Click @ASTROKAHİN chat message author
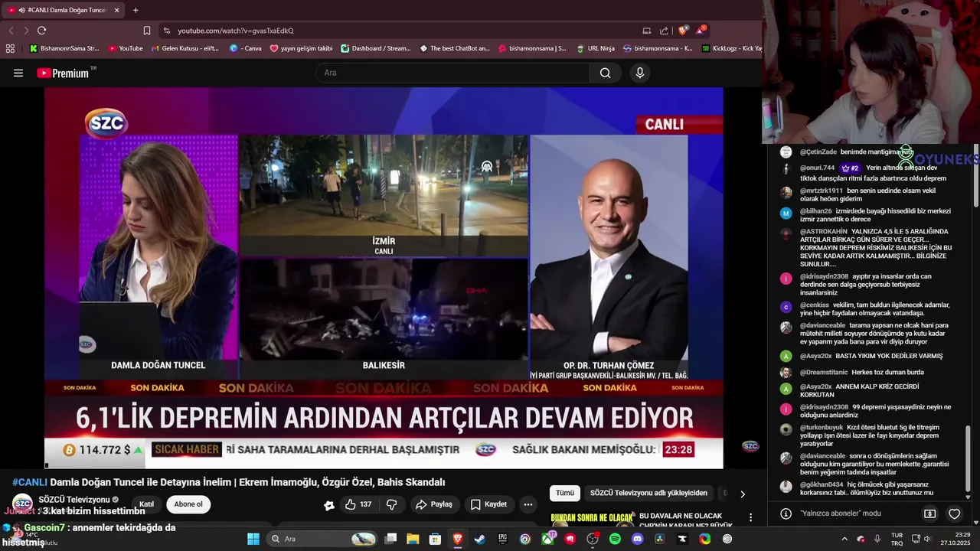Viewport: 980px width, 551px height. (x=824, y=231)
